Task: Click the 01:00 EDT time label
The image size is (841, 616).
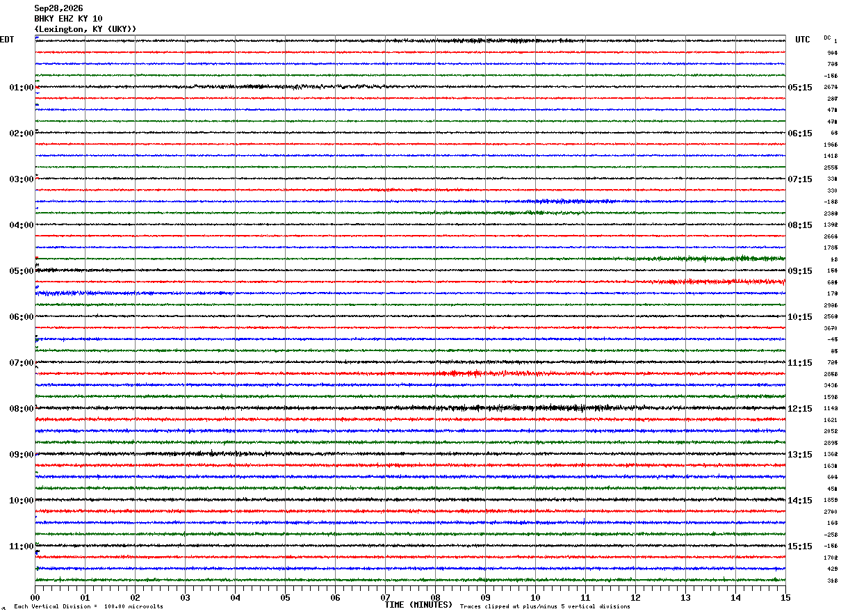Action: tap(22, 88)
